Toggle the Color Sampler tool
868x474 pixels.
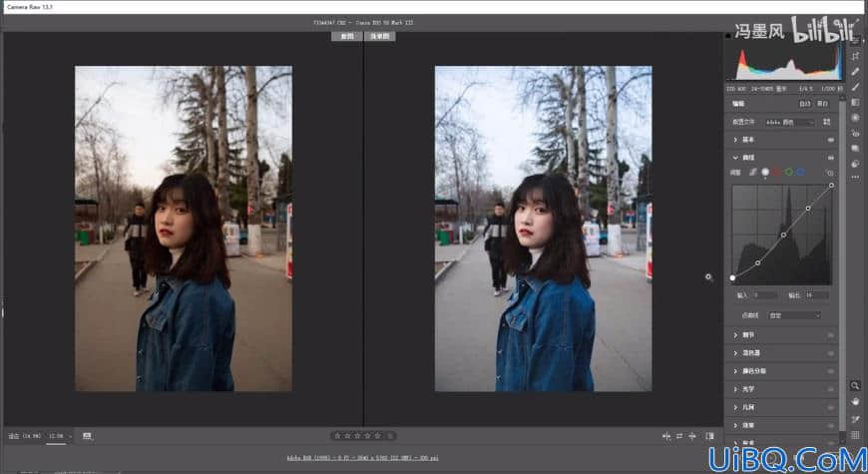pos(855,419)
